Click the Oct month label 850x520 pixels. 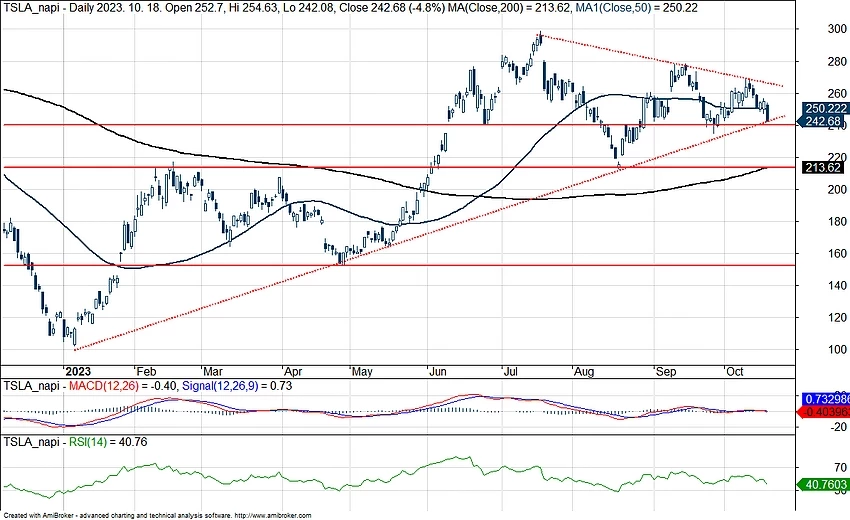tap(735, 371)
